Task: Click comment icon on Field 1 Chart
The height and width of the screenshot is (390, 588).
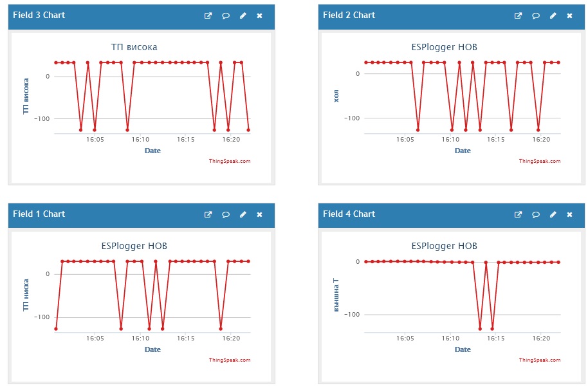Action: (226, 215)
